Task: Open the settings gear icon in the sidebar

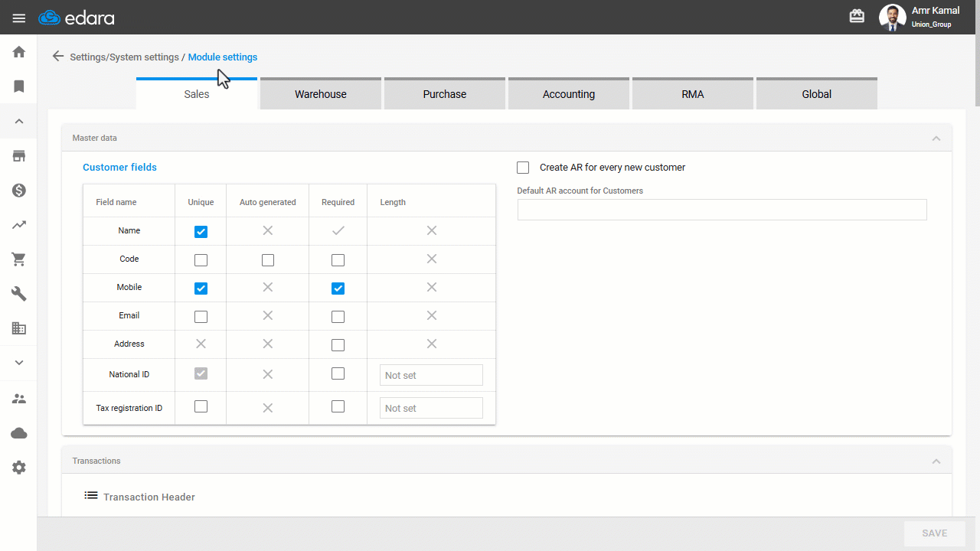Action: point(19,468)
